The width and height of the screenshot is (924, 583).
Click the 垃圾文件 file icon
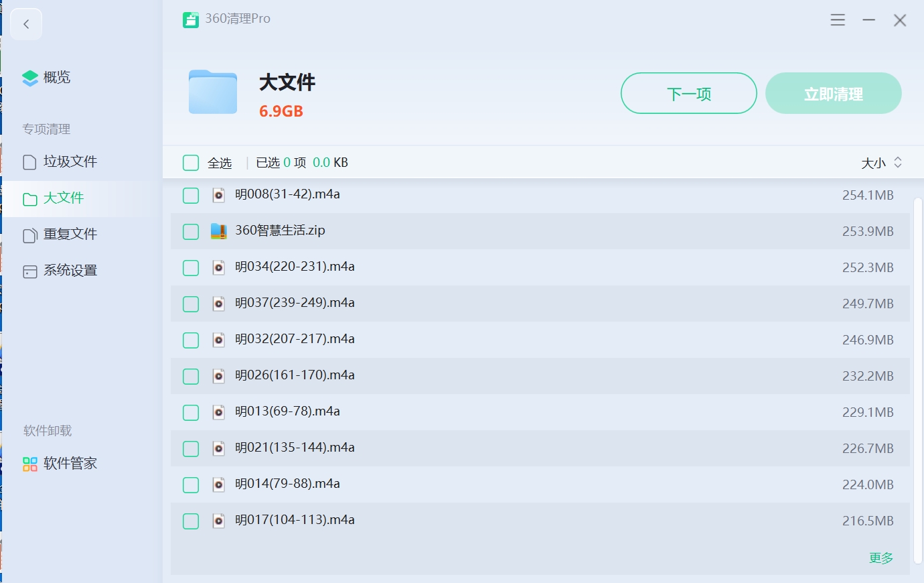point(29,162)
